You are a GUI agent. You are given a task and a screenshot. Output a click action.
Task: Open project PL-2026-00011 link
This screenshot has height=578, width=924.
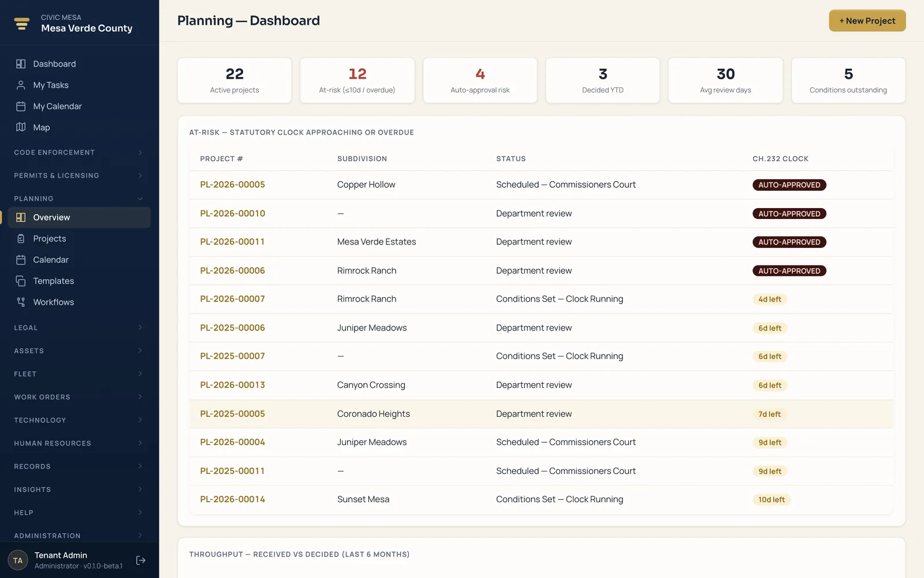coord(232,242)
